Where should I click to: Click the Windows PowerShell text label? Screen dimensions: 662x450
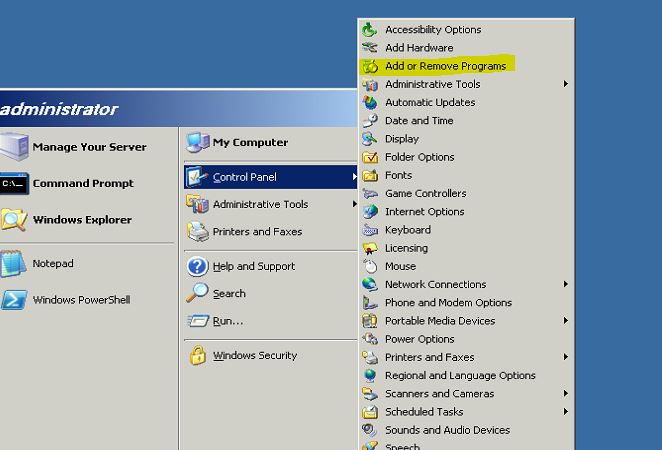click(81, 300)
